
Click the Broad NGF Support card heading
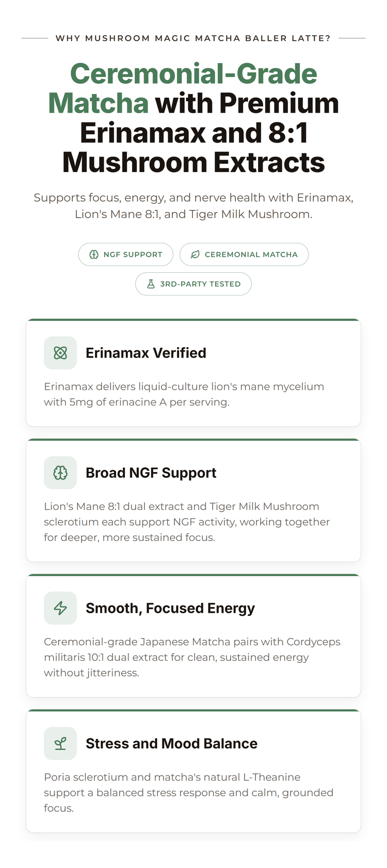(151, 473)
